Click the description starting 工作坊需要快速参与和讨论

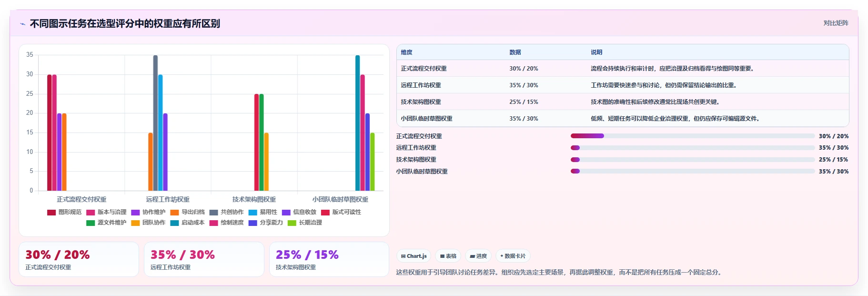pyautogui.click(x=665, y=85)
